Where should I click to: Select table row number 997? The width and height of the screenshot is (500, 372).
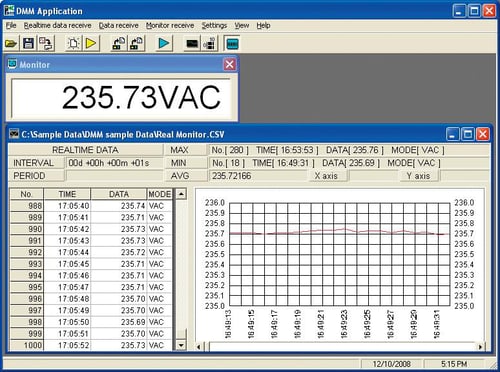[x=27, y=310]
